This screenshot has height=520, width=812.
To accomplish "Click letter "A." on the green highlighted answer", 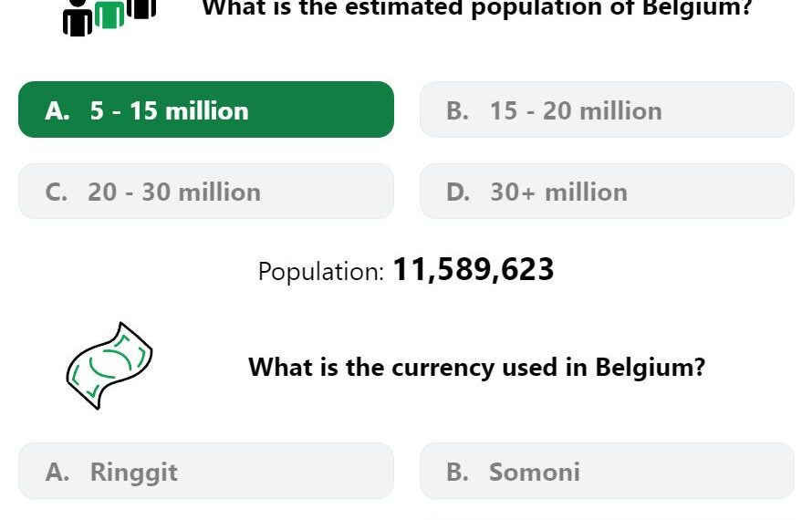I will click(57, 110).
